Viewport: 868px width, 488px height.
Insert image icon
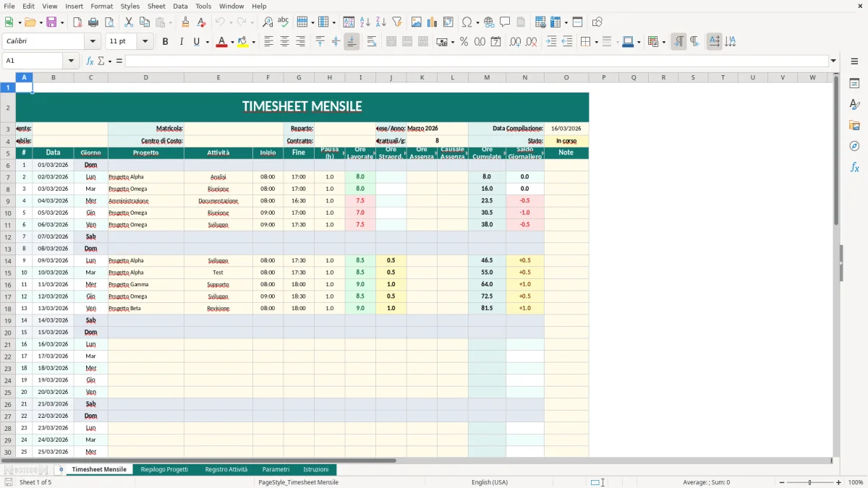[x=417, y=22]
